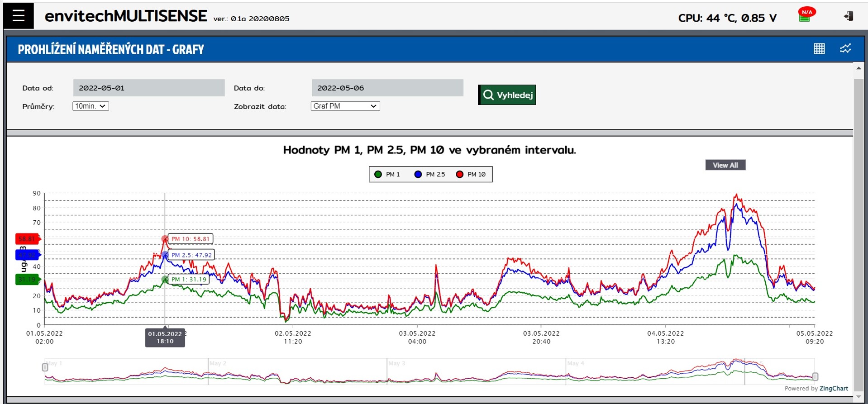Image resolution: width=868 pixels, height=404 pixels.
Task: Click View All chart button
Action: tap(725, 165)
